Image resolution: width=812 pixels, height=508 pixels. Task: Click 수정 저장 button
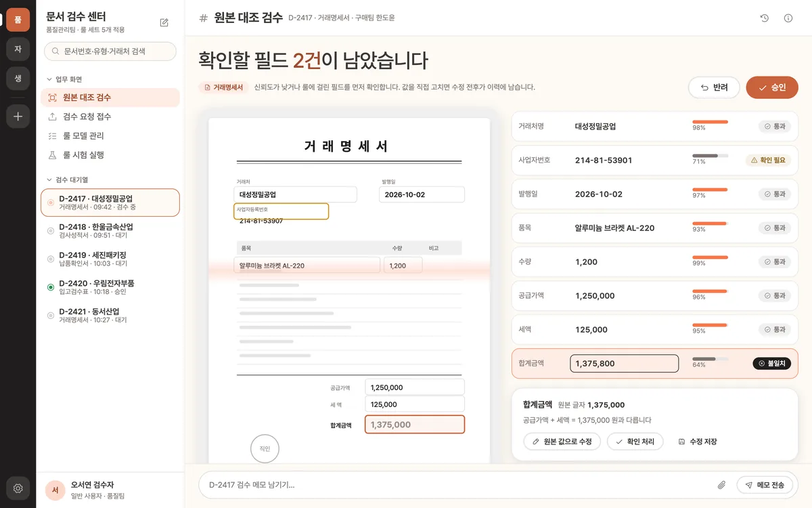697,442
